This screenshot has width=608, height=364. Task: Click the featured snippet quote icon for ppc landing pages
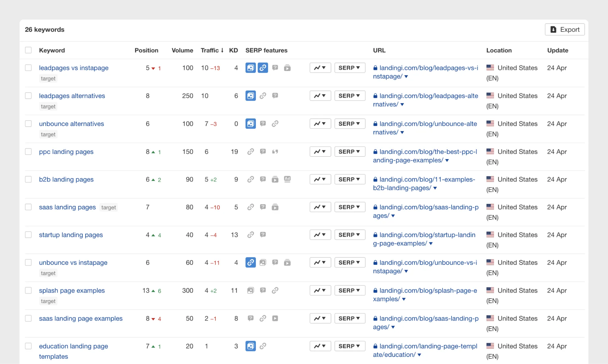pyautogui.click(x=275, y=151)
